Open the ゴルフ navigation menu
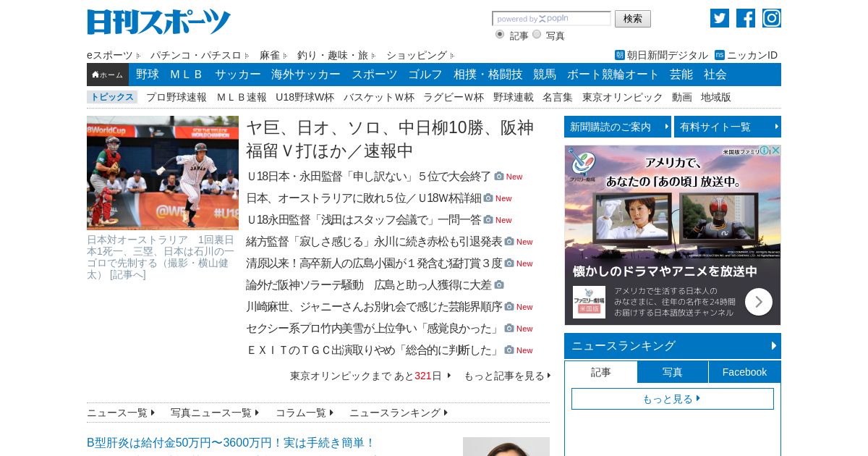Viewport: 868px width, 456px height. [425, 75]
